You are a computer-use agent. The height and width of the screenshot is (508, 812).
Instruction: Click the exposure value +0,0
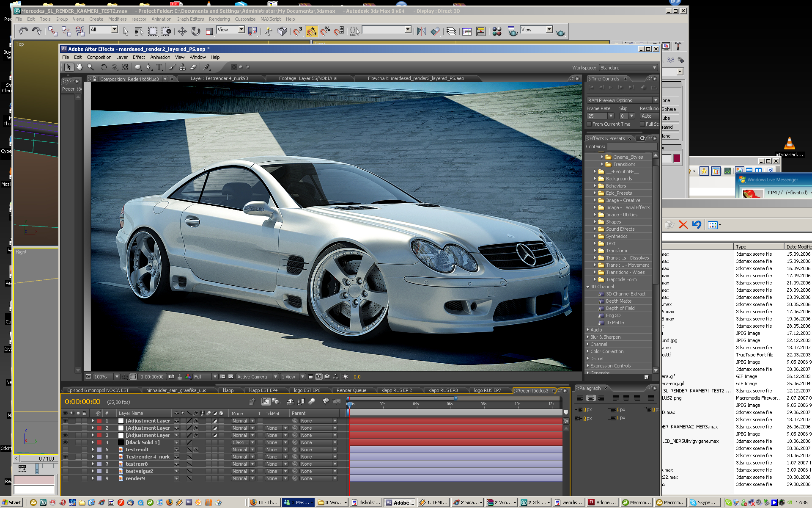[x=355, y=377]
